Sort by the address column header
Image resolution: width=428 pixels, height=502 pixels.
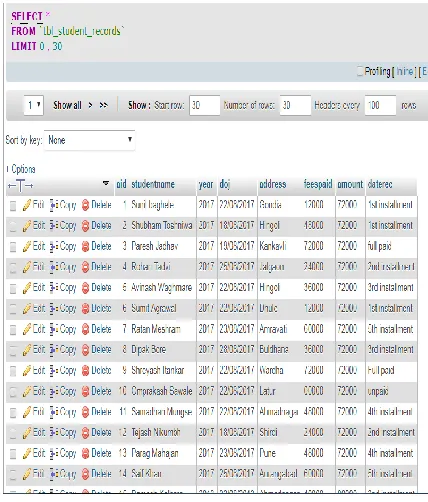point(273,184)
